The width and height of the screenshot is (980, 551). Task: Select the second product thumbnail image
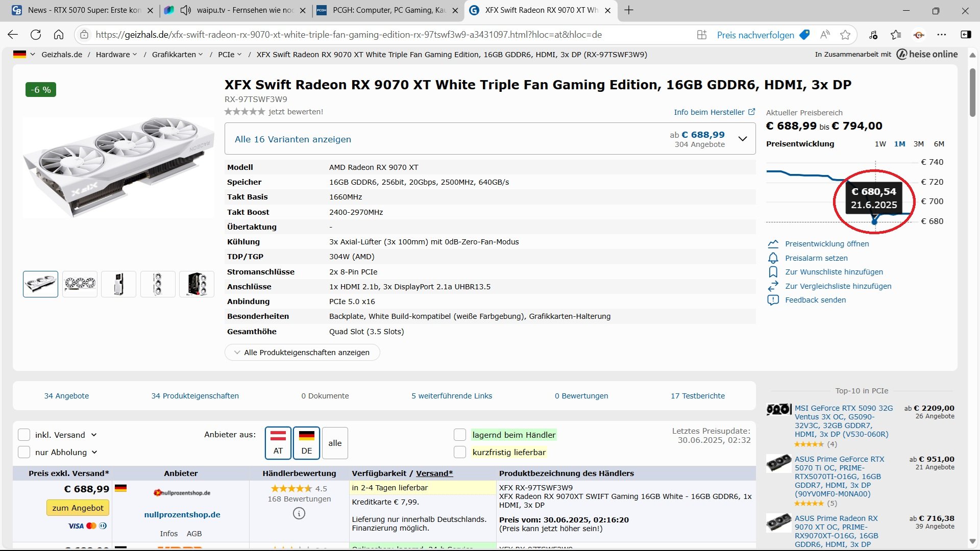point(80,284)
